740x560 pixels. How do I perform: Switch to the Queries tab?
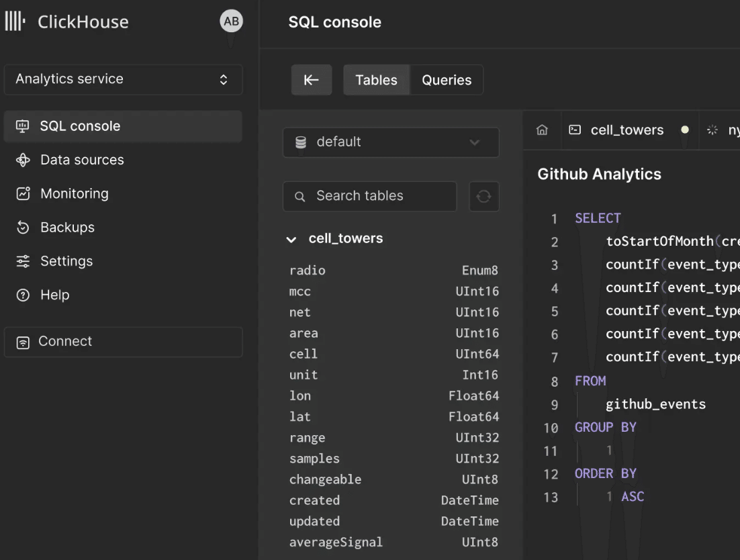coord(447,80)
